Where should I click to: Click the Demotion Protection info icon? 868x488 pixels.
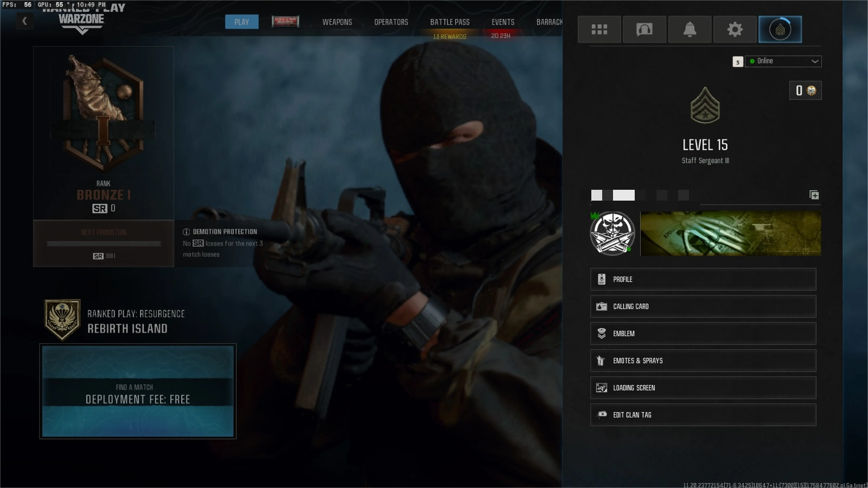click(x=186, y=232)
